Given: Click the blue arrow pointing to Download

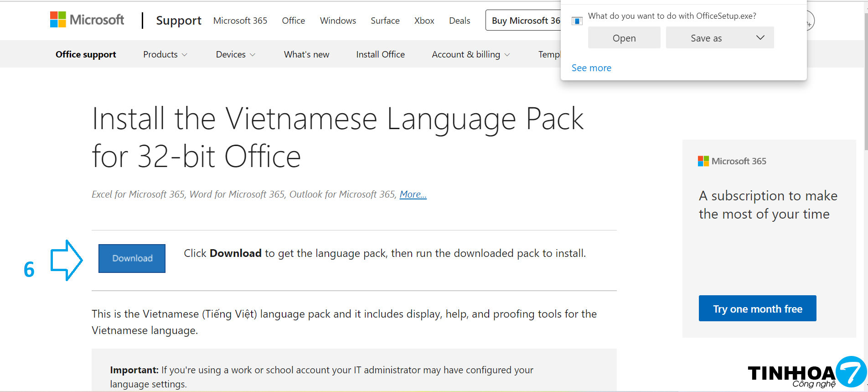Looking at the screenshot, I should pos(67,260).
